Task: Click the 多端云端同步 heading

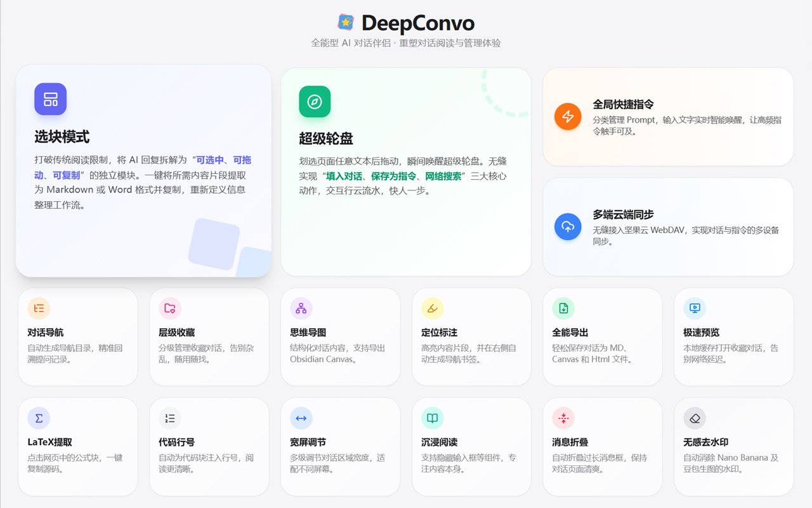Action: click(x=624, y=215)
